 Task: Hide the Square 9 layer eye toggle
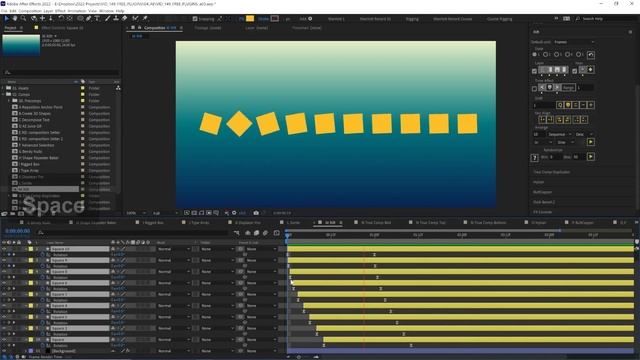pos(4,260)
